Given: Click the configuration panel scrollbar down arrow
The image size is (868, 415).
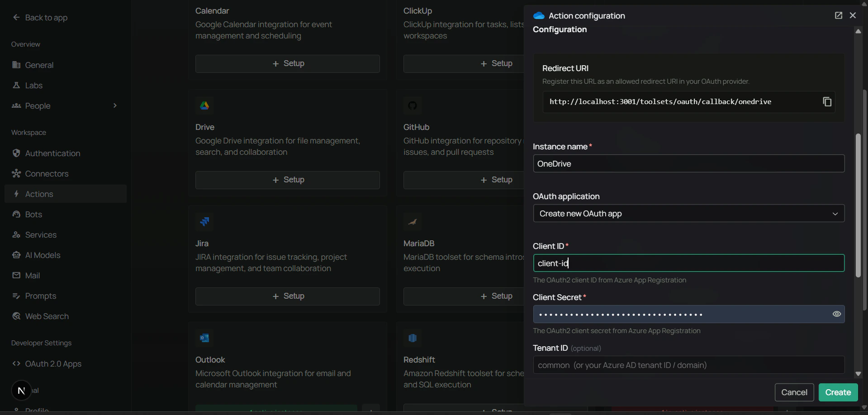Looking at the screenshot, I should pos(858,374).
